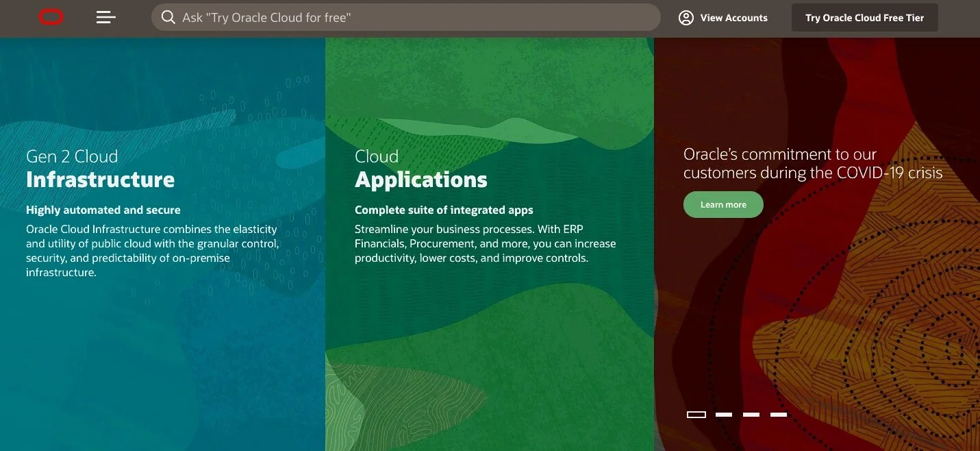980x451 pixels.
Task: Open the Cloud Applications heading
Action: pyautogui.click(x=421, y=169)
